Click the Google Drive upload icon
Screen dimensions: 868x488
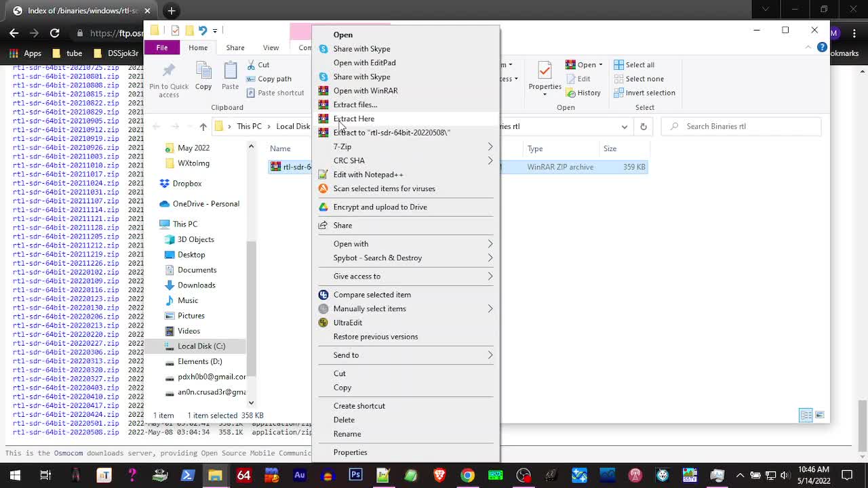pos(323,207)
